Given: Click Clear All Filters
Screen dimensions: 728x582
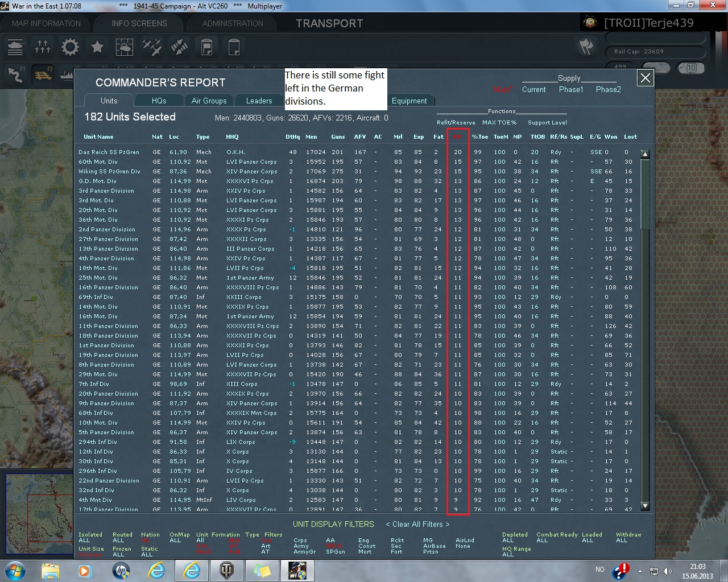Looking at the screenshot, I should coord(417,524).
